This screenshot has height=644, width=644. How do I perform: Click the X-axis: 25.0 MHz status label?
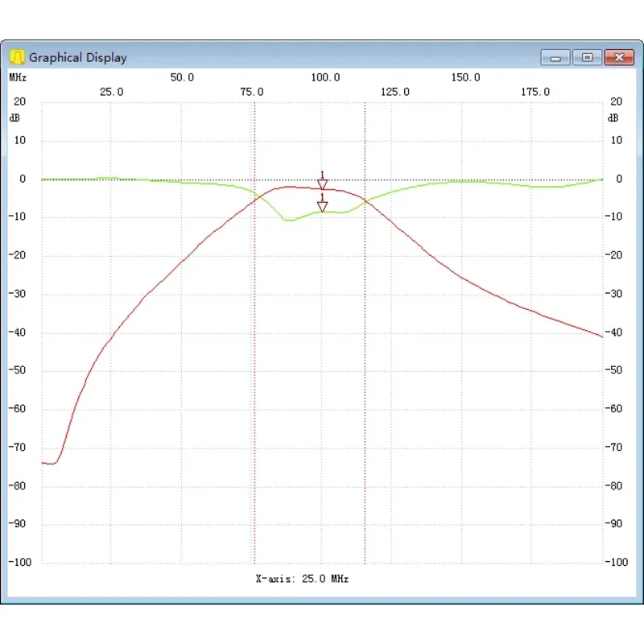(303, 579)
